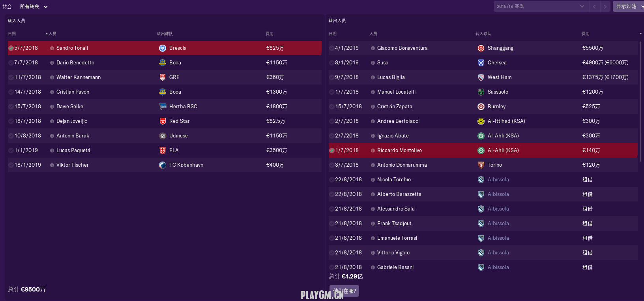The image size is (644, 301).
Task: Tick the selection circle for Darío Benedetto
Action: click(x=11, y=63)
